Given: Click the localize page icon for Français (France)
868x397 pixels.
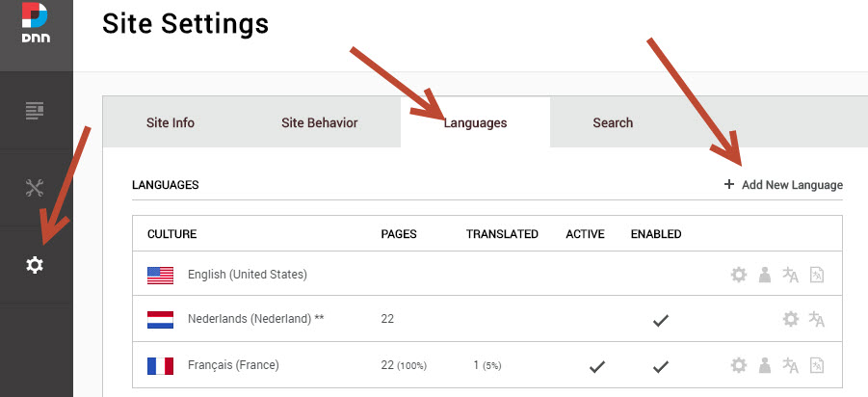Looking at the screenshot, I should click(x=817, y=365).
